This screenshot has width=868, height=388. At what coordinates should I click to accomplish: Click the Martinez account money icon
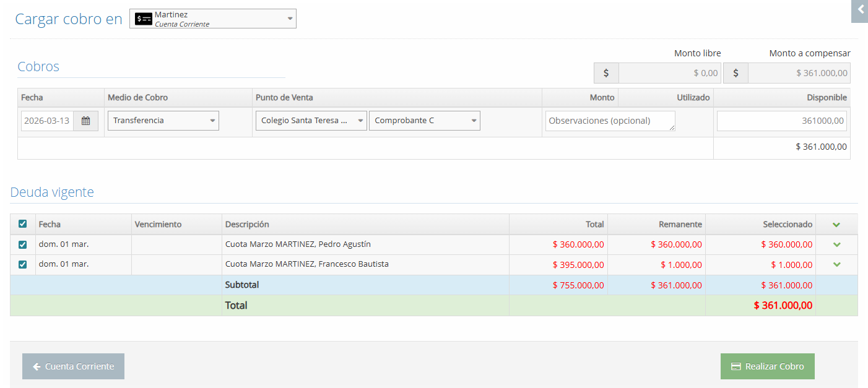click(144, 19)
